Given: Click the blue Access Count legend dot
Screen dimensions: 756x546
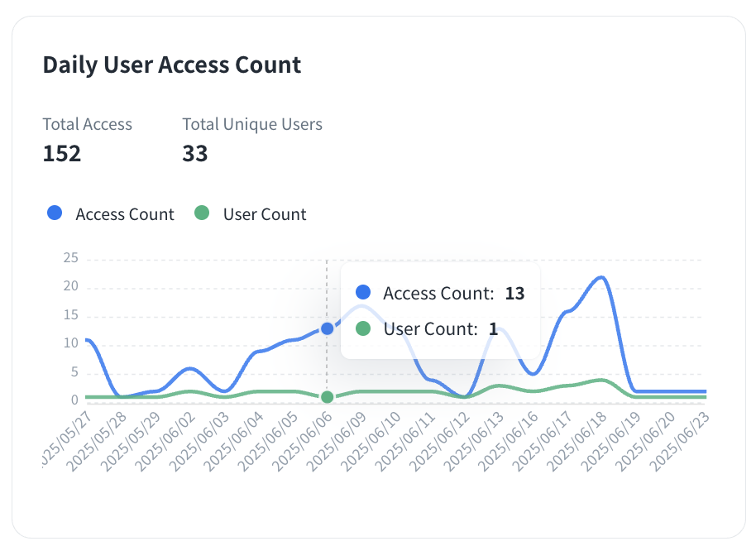Looking at the screenshot, I should coord(55,213).
